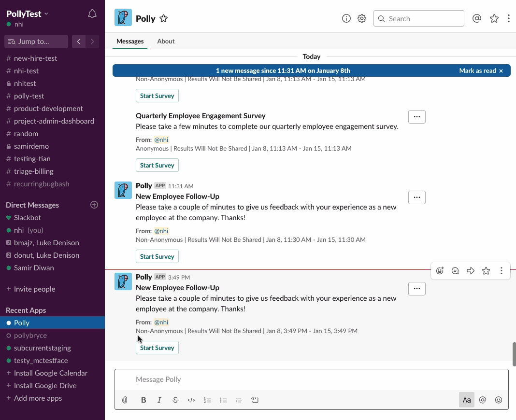Open conversation settings gear
Viewport: 516px width, 420px height.
362,18
